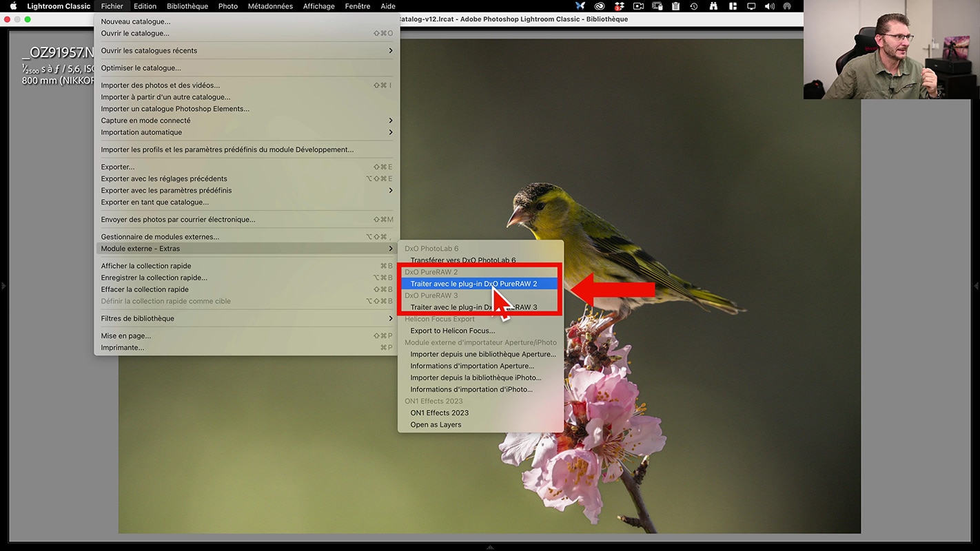Viewport: 980px width, 551px height.
Task: Select Importer depuis une bibliothèque Aperture...
Action: 480,354
